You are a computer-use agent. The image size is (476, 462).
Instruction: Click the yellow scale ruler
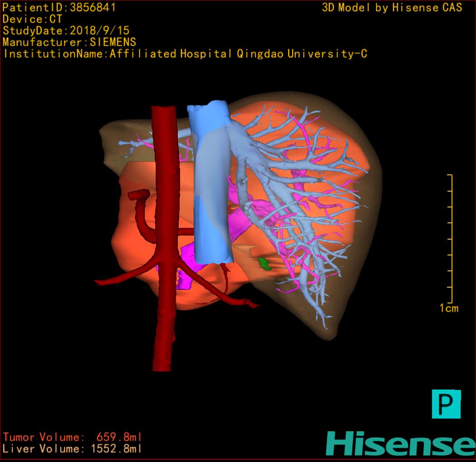pyautogui.click(x=450, y=239)
